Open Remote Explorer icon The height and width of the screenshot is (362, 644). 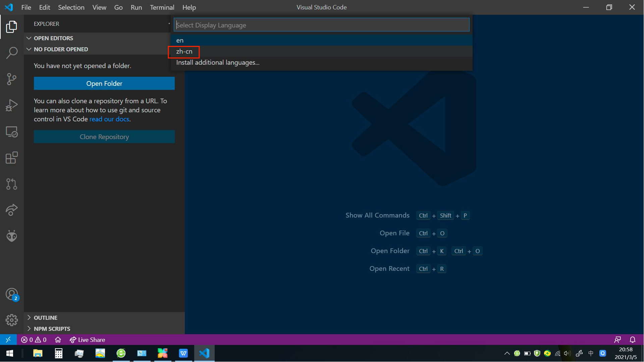coord(12,132)
